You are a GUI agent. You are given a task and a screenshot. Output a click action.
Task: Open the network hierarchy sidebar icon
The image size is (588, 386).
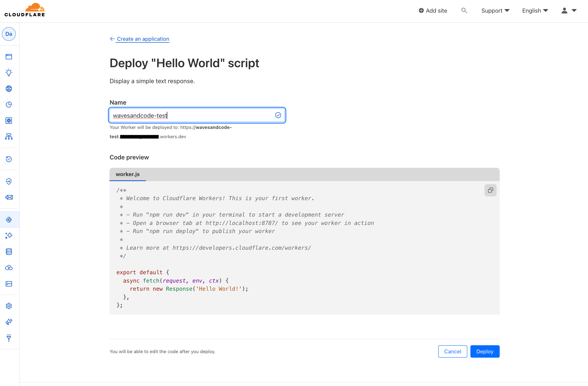tap(9, 137)
